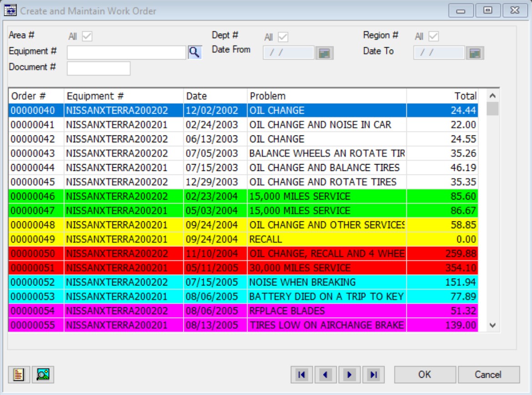
Task: Maximize the Work Order window
Action: click(x=488, y=10)
